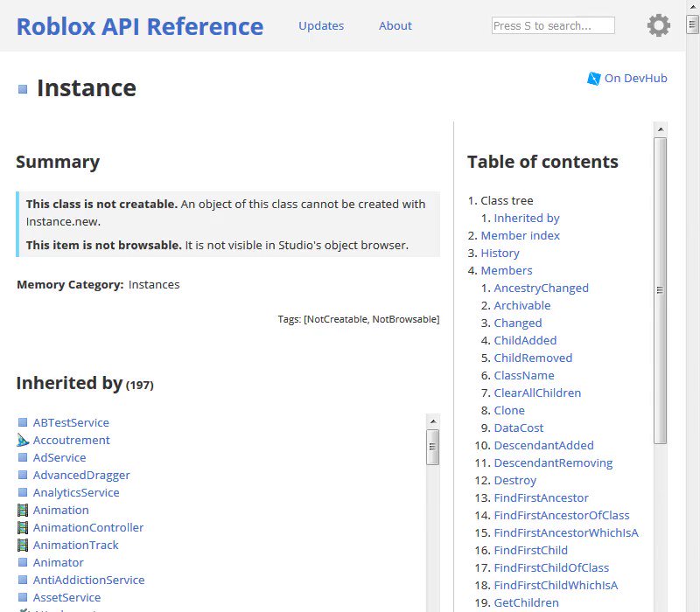This screenshot has width=700, height=612.
Task: Click the ABTestService class icon
Action: point(23,422)
